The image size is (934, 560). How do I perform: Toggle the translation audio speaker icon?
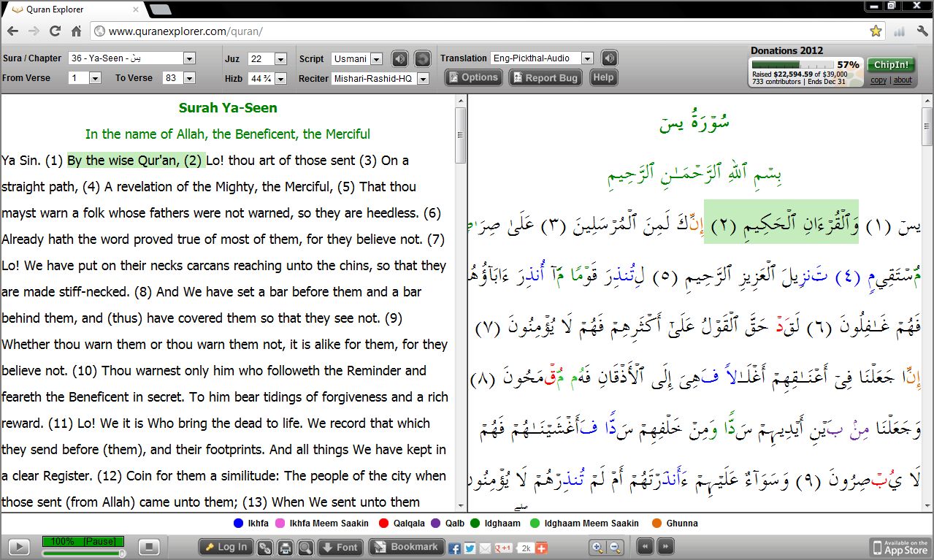tap(609, 58)
